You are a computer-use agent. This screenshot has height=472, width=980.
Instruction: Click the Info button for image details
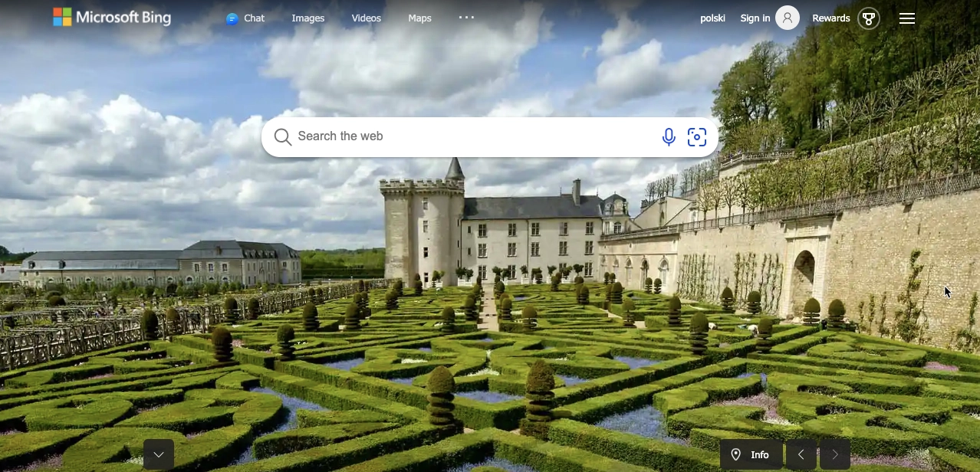751,454
